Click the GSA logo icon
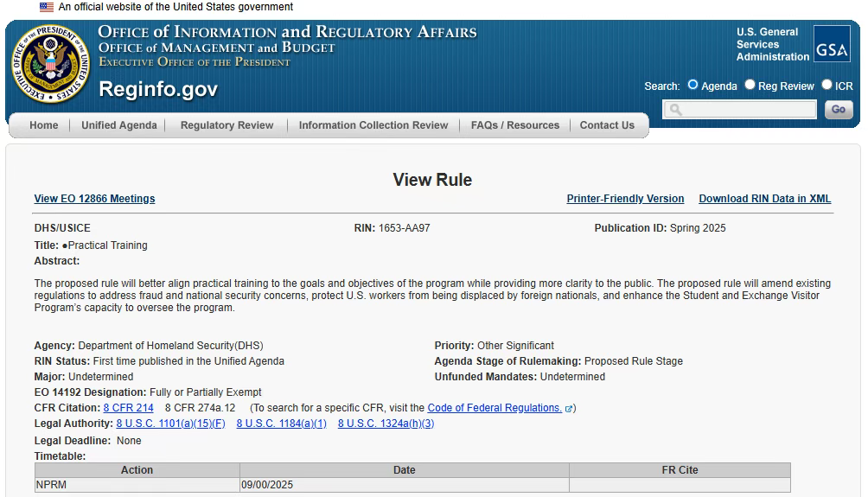 coord(831,44)
